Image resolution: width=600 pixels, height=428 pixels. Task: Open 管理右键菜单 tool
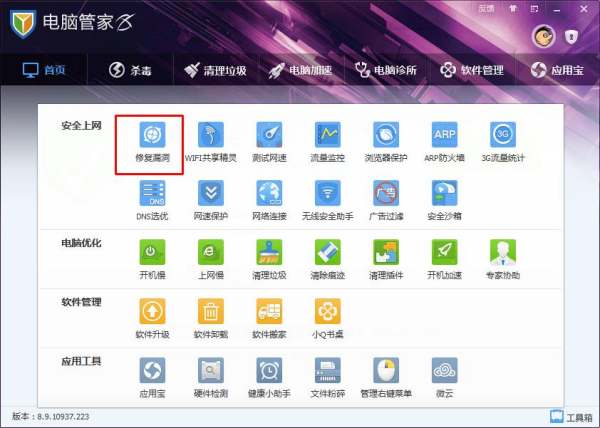386,378
